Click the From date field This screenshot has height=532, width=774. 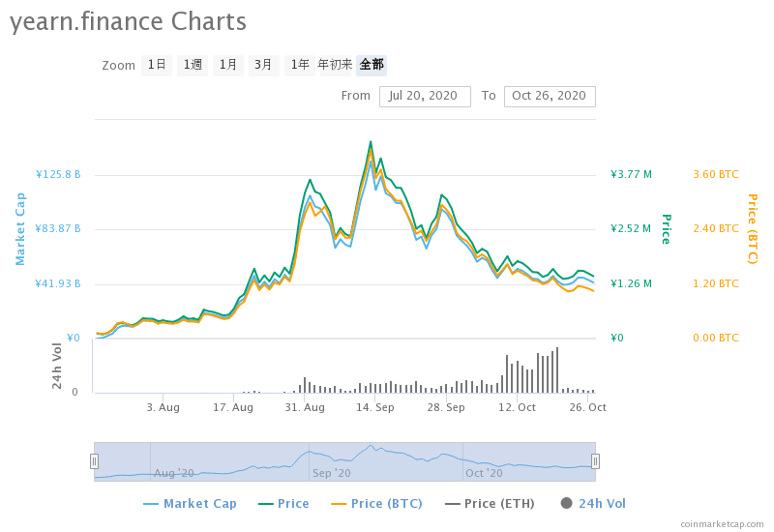[x=425, y=96]
